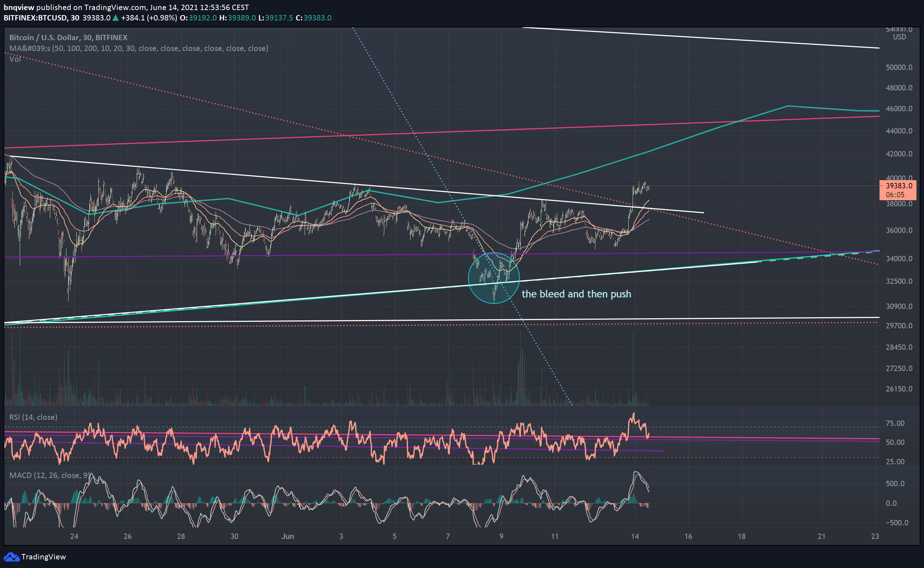
Task: Click the 46000.0 price axis label
Action: pyautogui.click(x=899, y=109)
